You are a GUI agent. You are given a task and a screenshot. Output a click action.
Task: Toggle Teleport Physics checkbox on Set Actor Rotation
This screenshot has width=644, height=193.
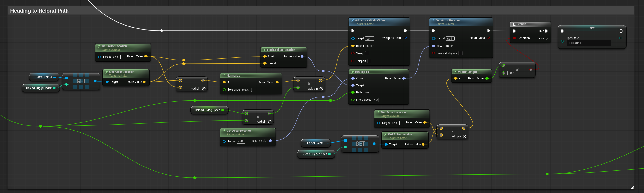pos(460,53)
